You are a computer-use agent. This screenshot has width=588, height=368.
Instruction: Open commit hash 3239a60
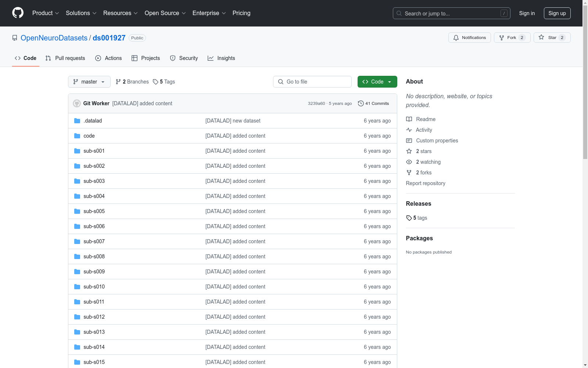[x=316, y=103]
